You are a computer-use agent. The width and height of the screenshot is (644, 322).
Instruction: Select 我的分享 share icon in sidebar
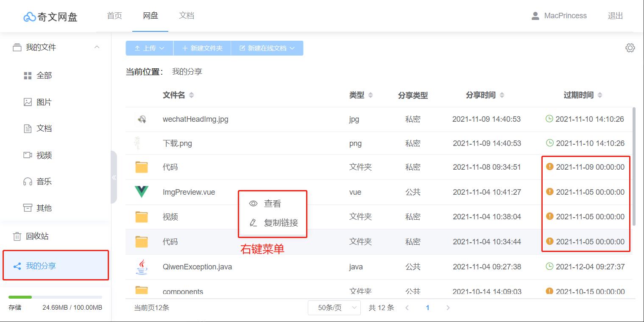pos(17,266)
